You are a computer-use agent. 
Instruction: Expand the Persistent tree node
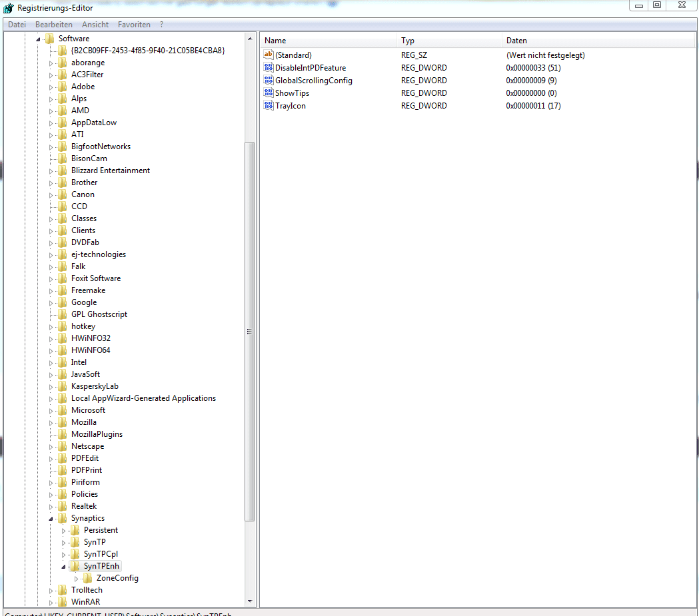63,531
